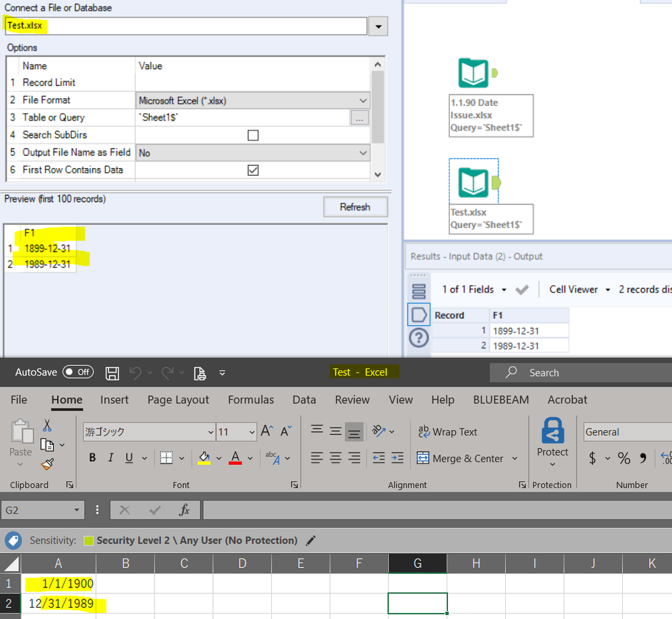Click the Orientation text angle icon
Screen dimensions: 672x619
(x=379, y=431)
